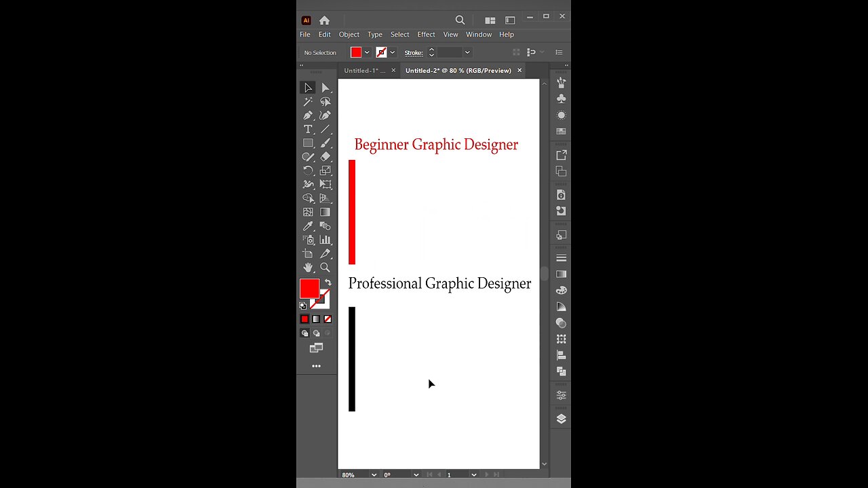868x488 pixels.
Task: Select the Curvature tool
Action: click(x=325, y=115)
